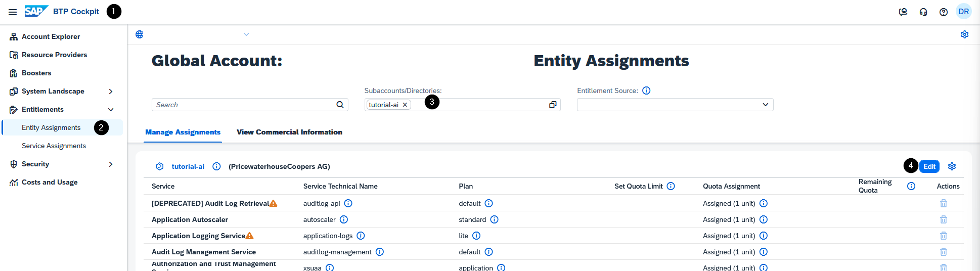This screenshot has width=980, height=271.
Task: Show info for auditlog-management technical name
Action: point(380,252)
